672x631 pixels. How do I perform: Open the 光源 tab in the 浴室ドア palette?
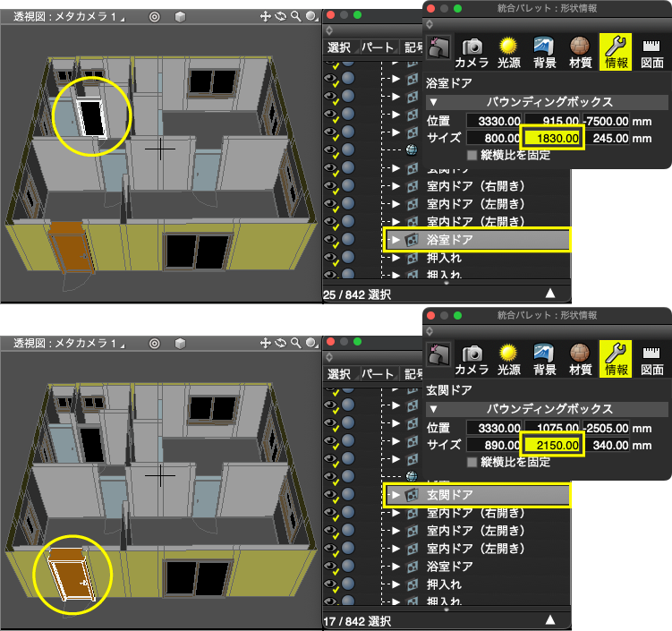pos(509,52)
